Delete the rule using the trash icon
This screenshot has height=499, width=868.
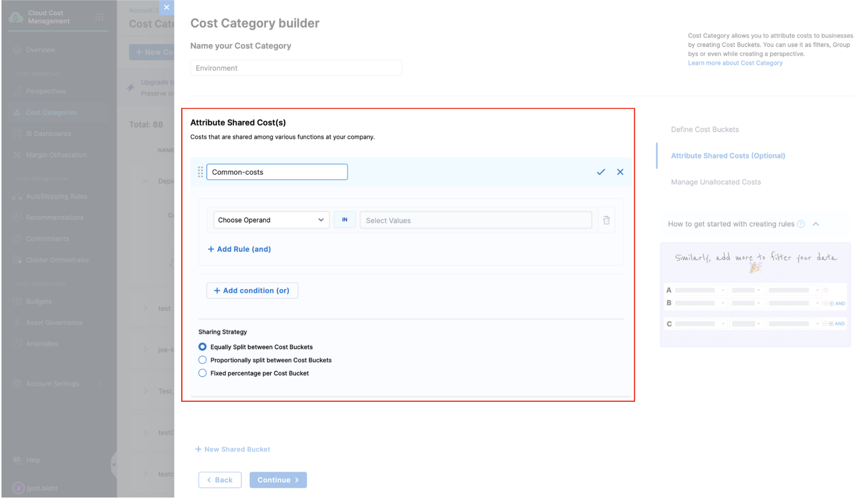click(606, 220)
